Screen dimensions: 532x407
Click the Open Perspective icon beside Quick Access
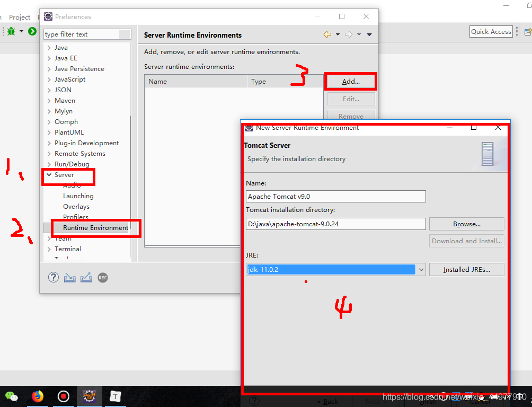pyautogui.click(x=528, y=32)
